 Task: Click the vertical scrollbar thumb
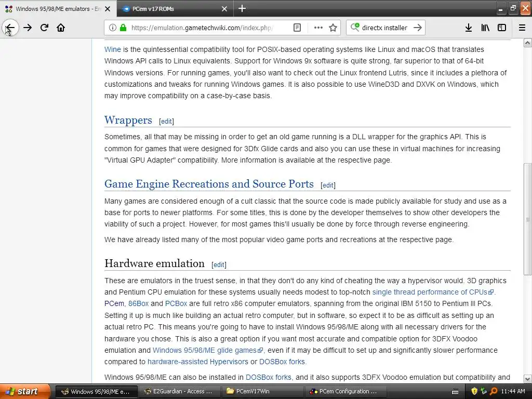(527, 219)
